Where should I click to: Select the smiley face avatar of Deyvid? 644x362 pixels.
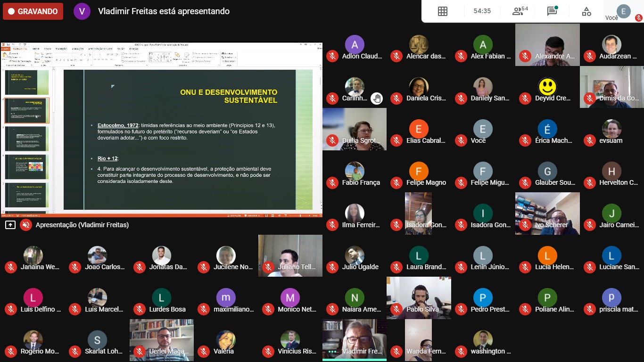pos(547,87)
